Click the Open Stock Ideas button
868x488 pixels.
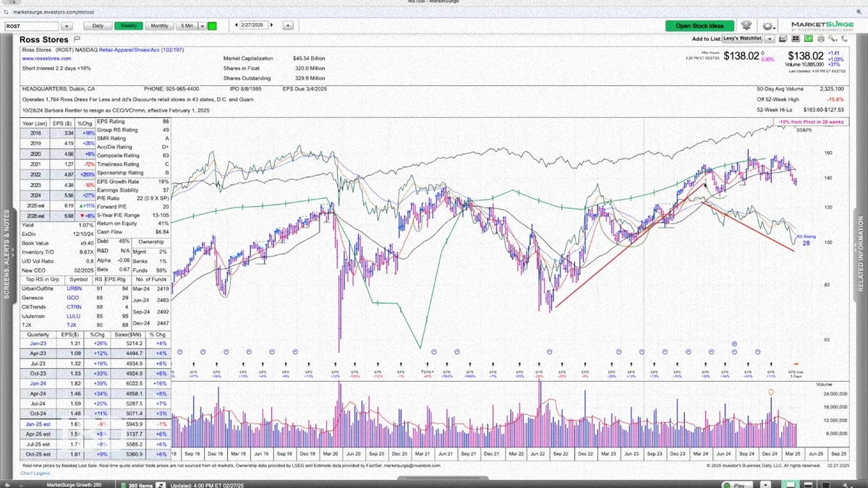699,25
